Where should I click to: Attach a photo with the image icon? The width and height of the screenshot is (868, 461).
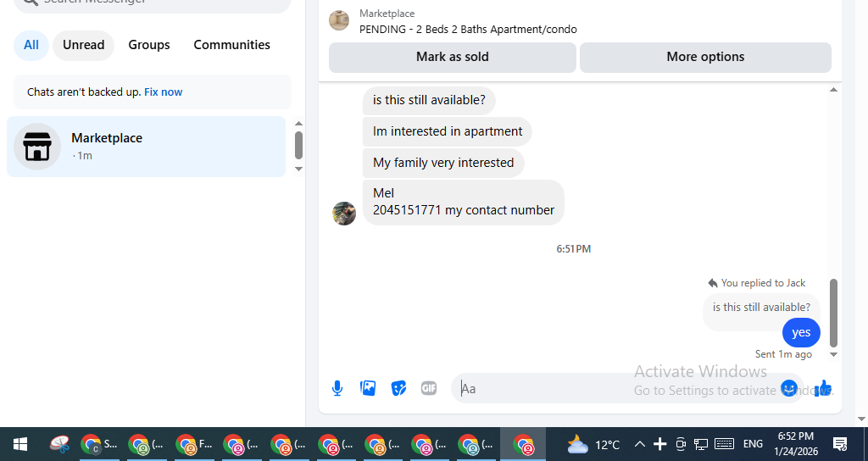[368, 388]
